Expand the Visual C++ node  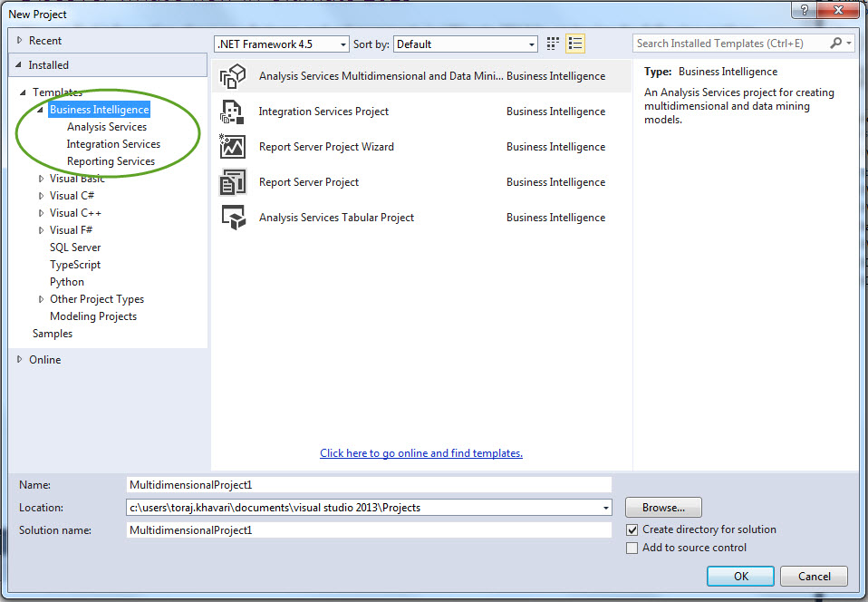pos(41,213)
